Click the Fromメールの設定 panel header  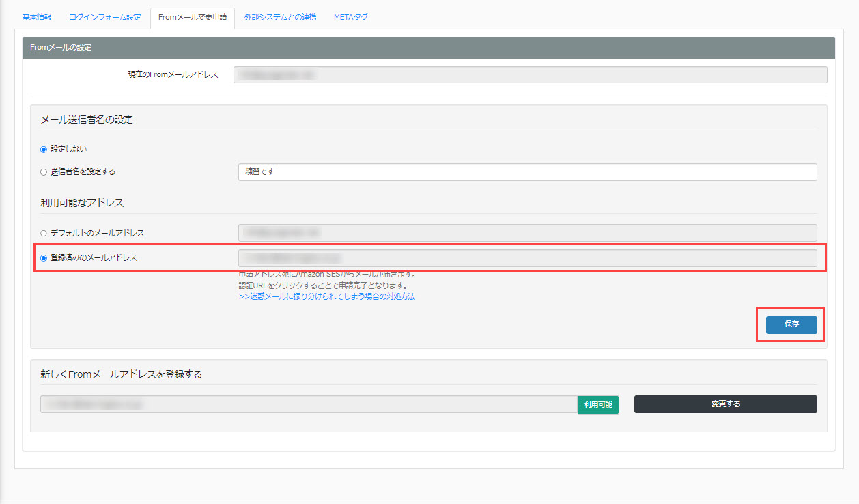(428, 48)
